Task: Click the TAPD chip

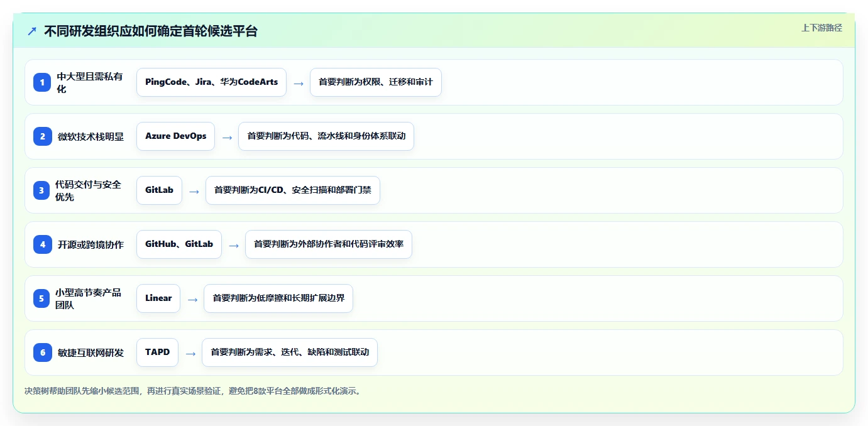Action: pos(157,352)
